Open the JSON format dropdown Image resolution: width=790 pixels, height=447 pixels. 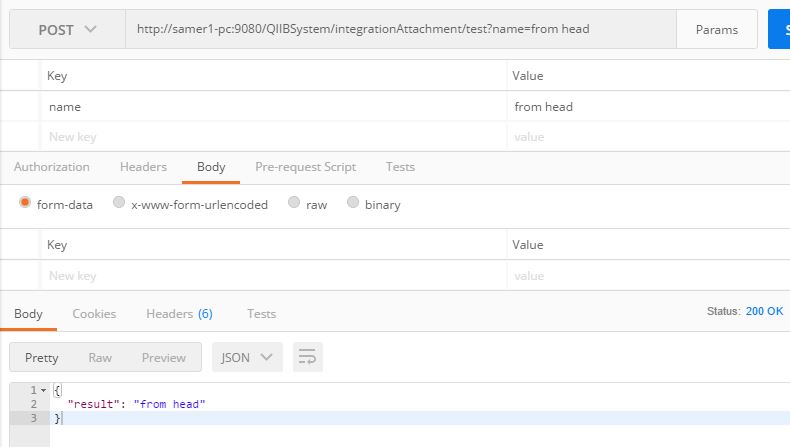pos(247,357)
